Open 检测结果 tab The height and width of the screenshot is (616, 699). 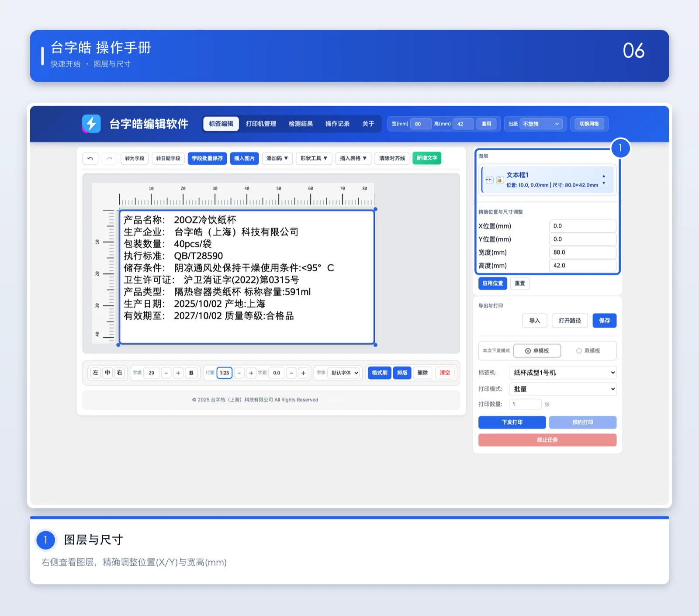301,124
